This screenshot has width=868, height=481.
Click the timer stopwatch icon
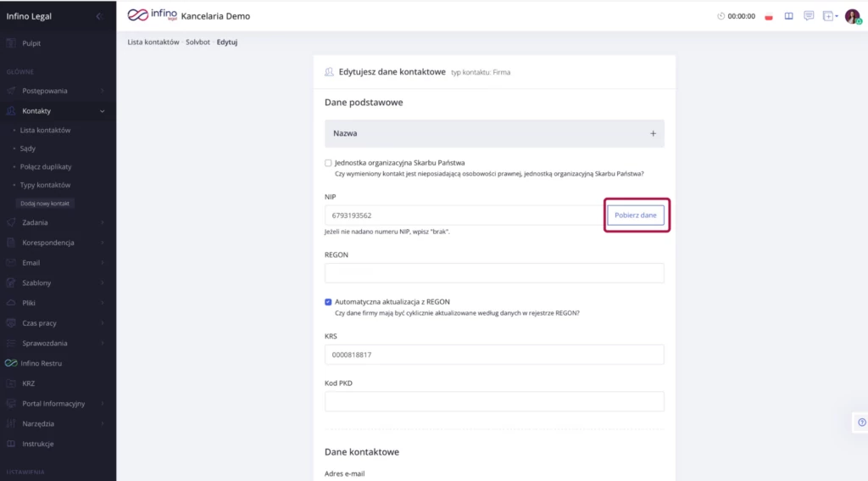721,16
